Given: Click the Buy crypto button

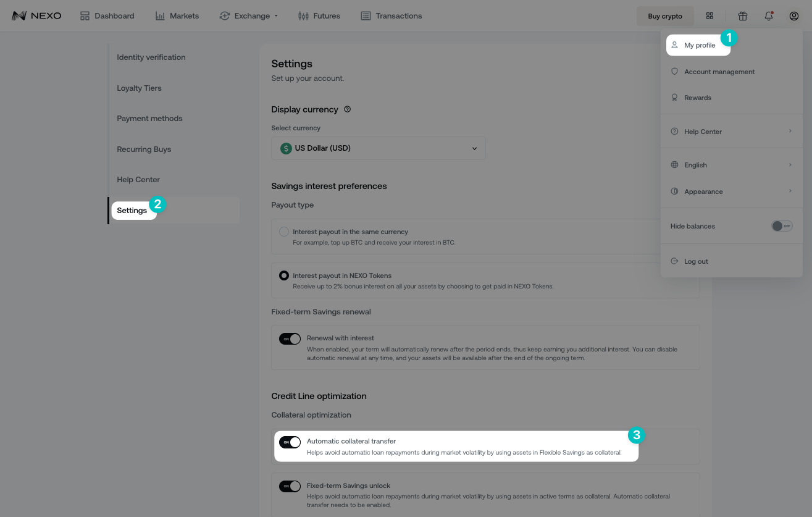Looking at the screenshot, I should tap(665, 16).
